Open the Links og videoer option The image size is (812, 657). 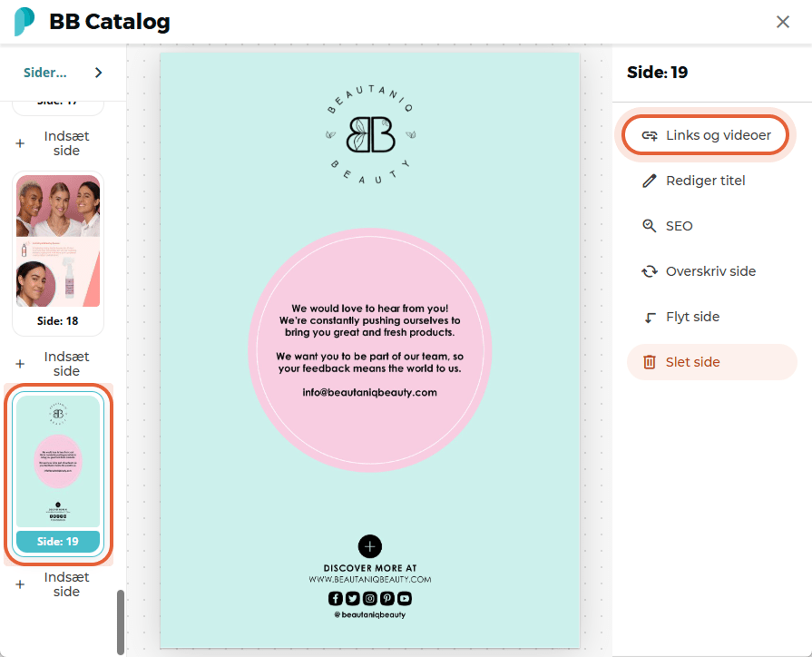(x=705, y=135)
